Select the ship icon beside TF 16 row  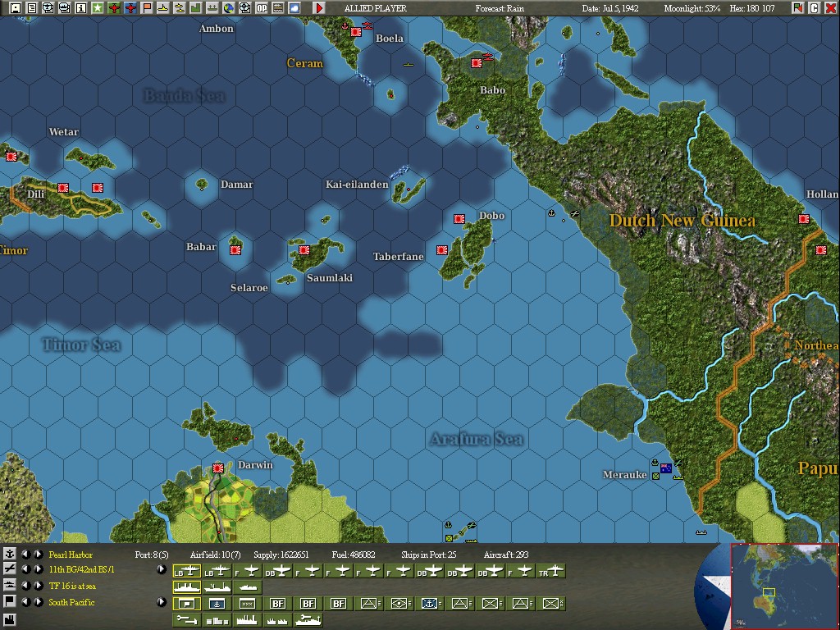[10, 586]
